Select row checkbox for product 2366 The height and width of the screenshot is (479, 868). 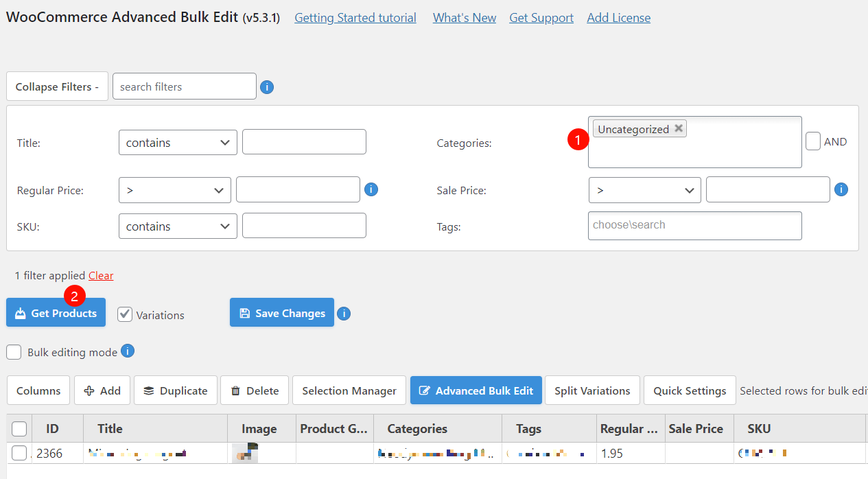pos(19,453)
